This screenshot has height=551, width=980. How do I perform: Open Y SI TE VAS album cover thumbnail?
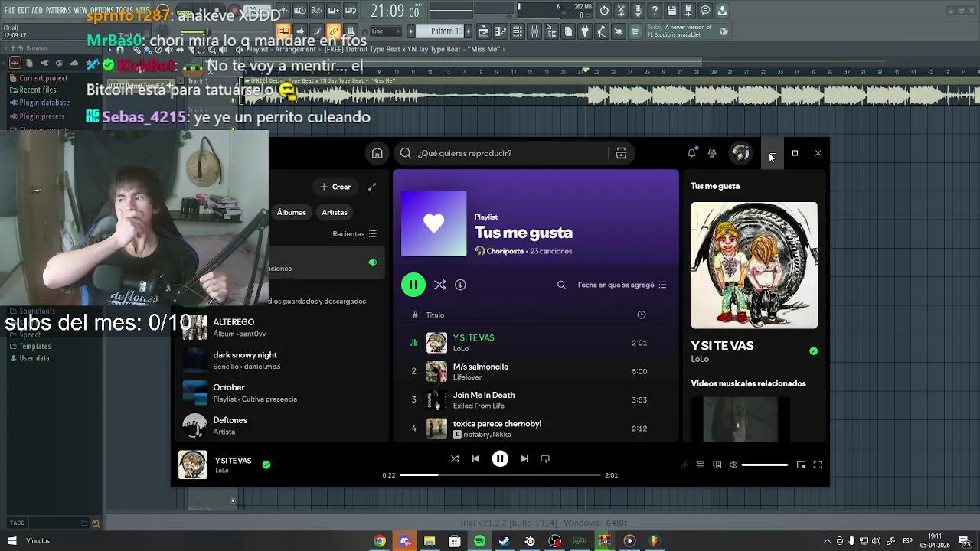(x=193, y=465)
